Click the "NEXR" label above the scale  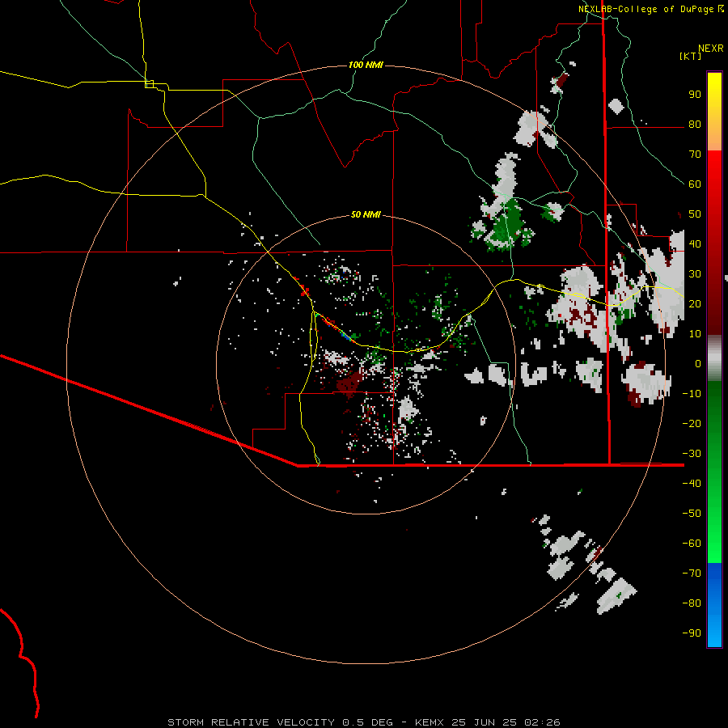point(711,49)
